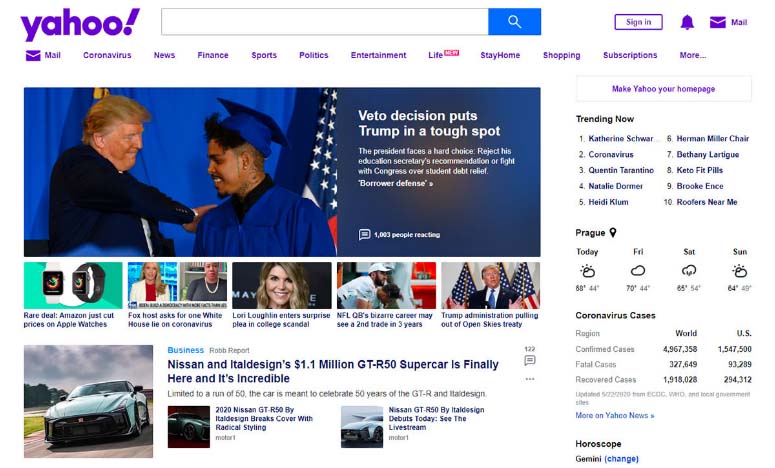Click the reactions speech bubble on Trump story
Image resolution: width=775 pixels, height=468 pixels.
coord(365,235)
